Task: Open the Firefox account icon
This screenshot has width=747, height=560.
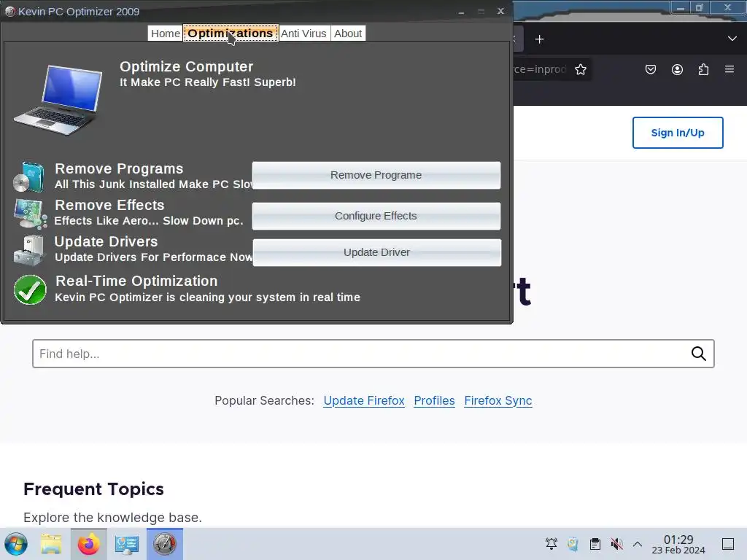Action: [677, 69]
